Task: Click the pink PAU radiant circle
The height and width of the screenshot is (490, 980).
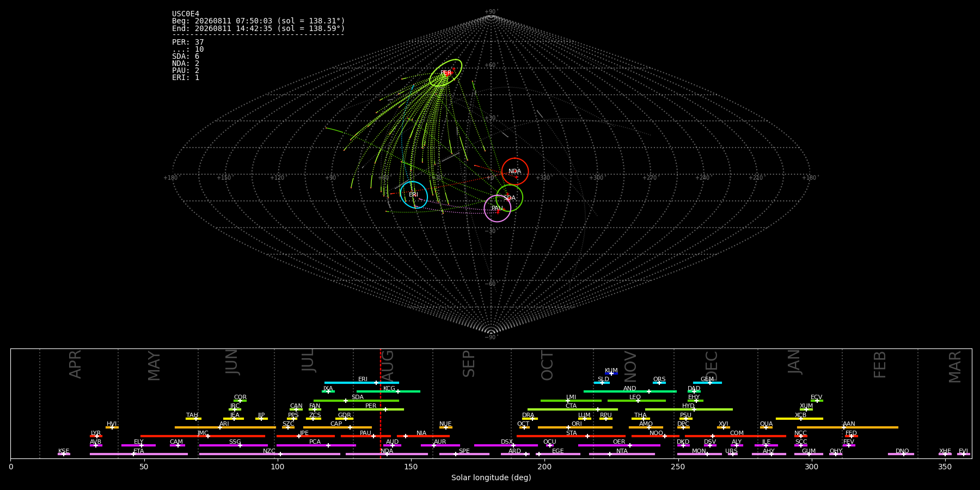Action: (x=497, y=209)
